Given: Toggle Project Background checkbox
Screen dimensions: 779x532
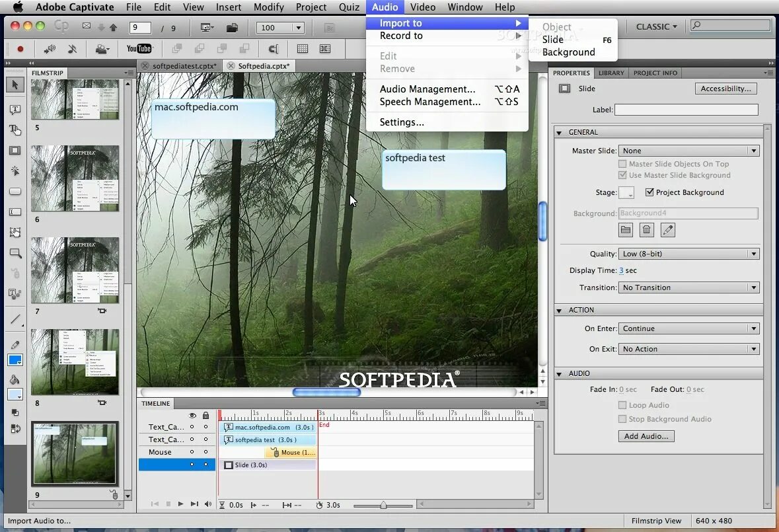Looking at the screenshot, I should pos(649,192).
